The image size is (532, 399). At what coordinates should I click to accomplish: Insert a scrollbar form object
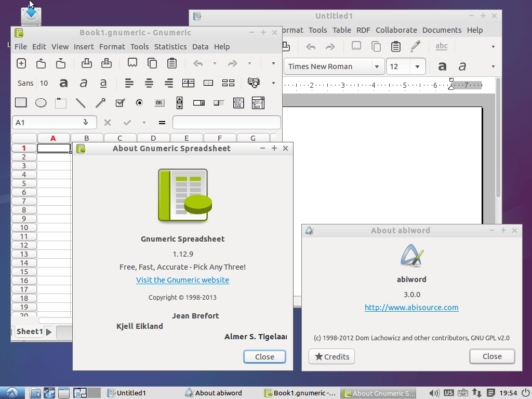(179, 103)
